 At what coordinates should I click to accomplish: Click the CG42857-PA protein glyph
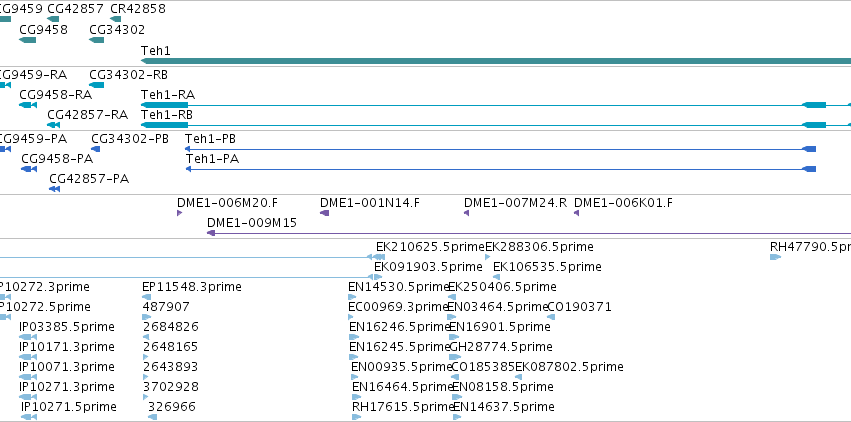point(54,189)
